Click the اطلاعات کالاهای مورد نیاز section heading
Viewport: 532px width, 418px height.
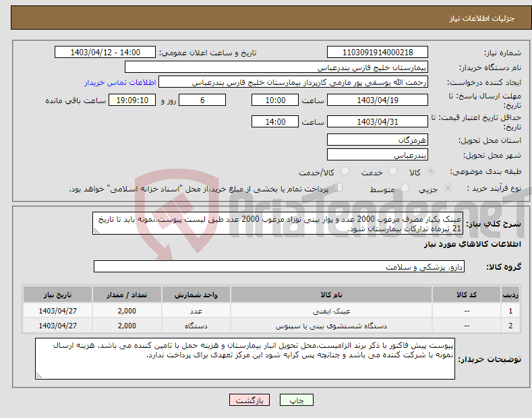point(472,244)
